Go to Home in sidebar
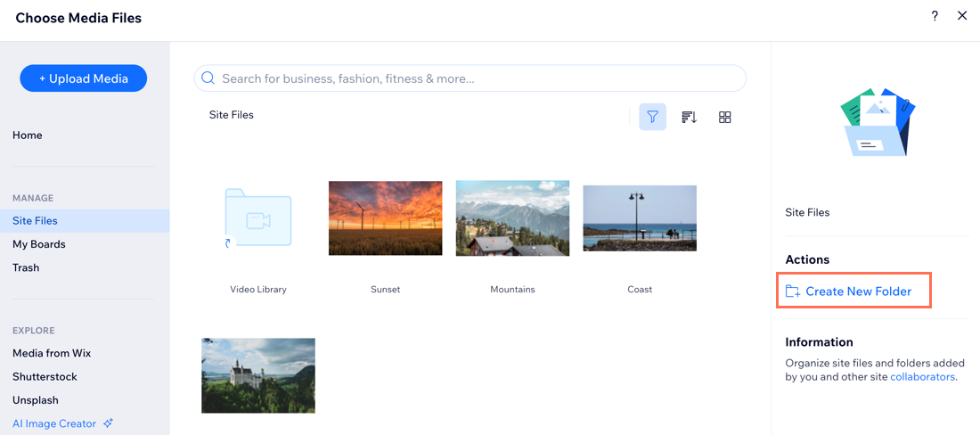 [x=28, y=135]
